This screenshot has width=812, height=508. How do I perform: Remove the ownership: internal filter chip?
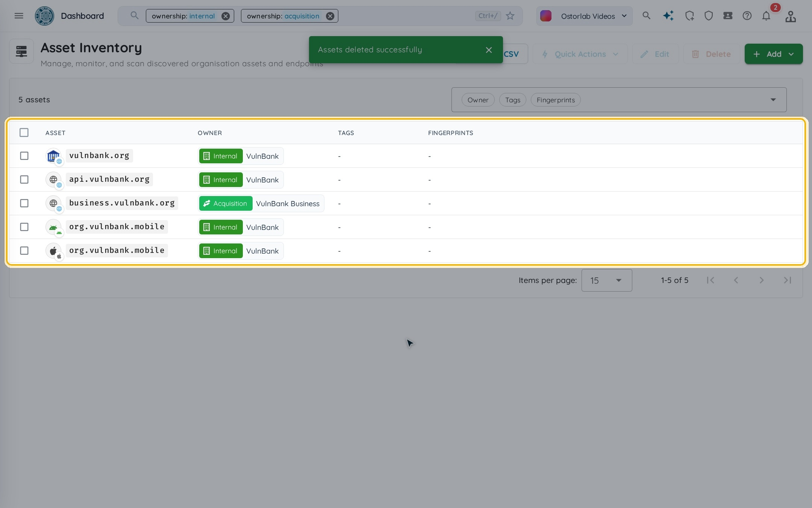(x=226, y=16)
